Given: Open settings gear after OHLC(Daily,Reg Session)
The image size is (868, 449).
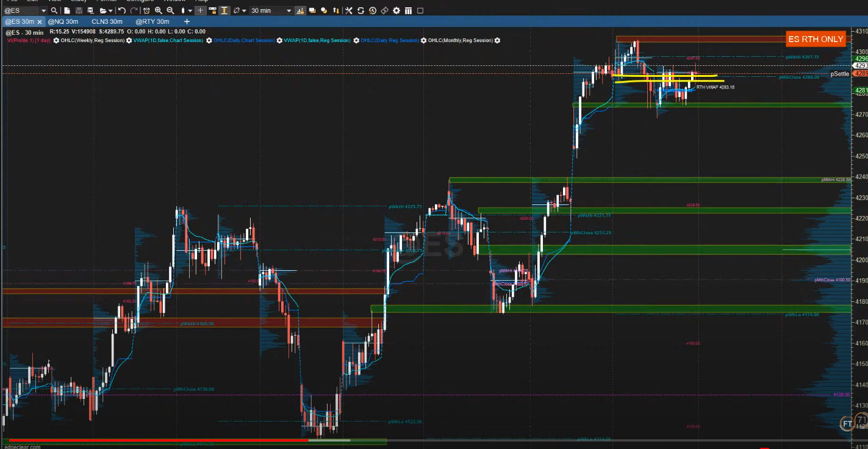Looking at the screenshot, I should pos(423,40).
